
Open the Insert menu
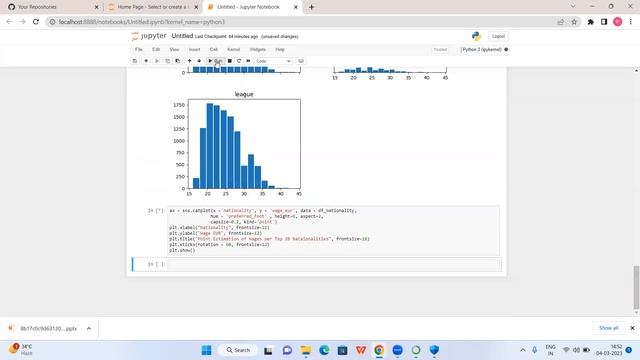[x=194, y=49]
